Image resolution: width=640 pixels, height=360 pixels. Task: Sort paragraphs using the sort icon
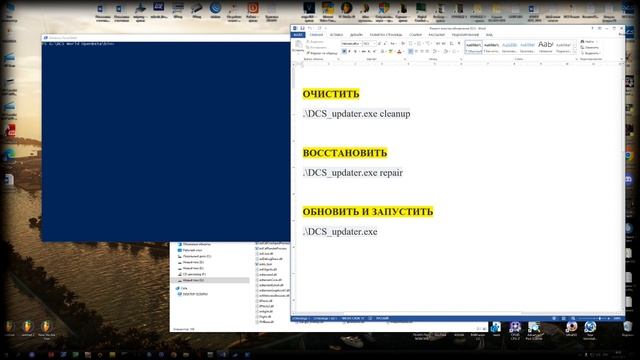(x=451, y=44)
